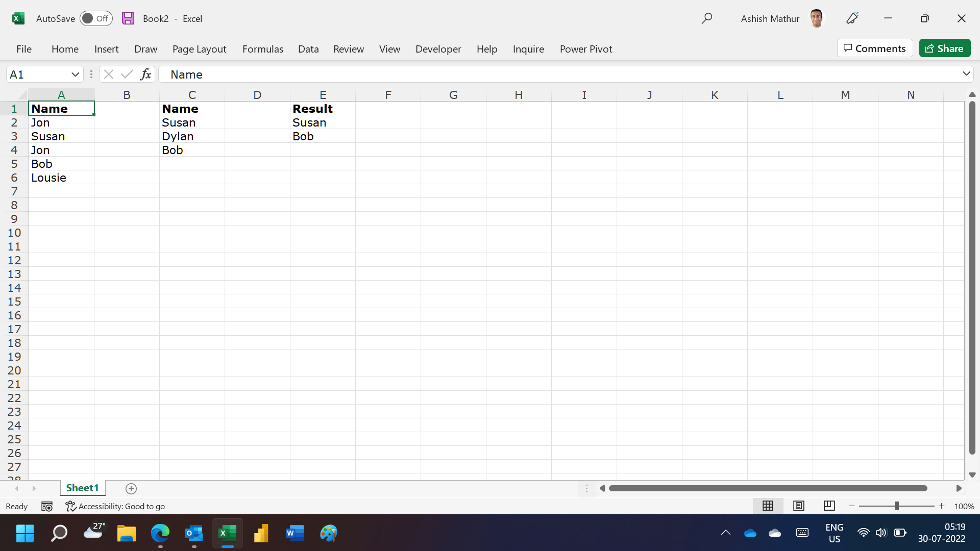Click the macro recording status bar icon
Viewport: 980px width, 551px height.
[47, 507]
